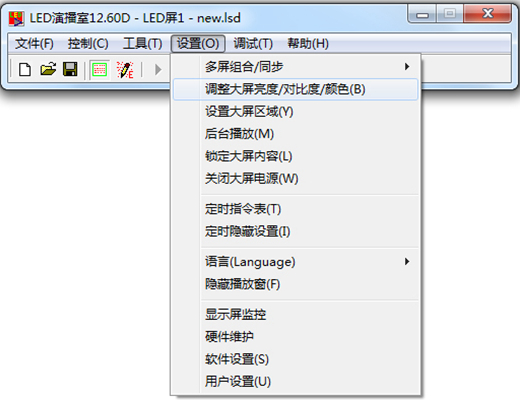Expand the 多屏组合/同步 submenu
This screenshot has height=400, width=520.
point(295,67)
